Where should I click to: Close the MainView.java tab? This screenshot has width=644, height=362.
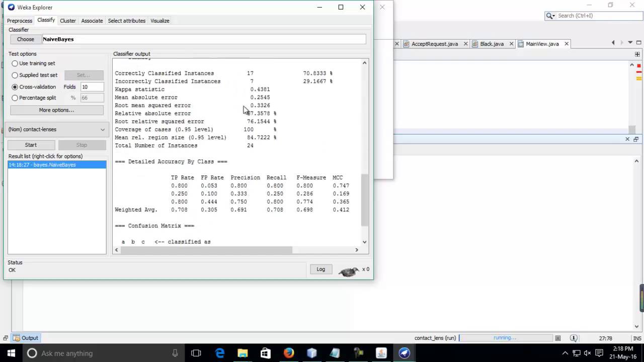[x=566, y=44]
